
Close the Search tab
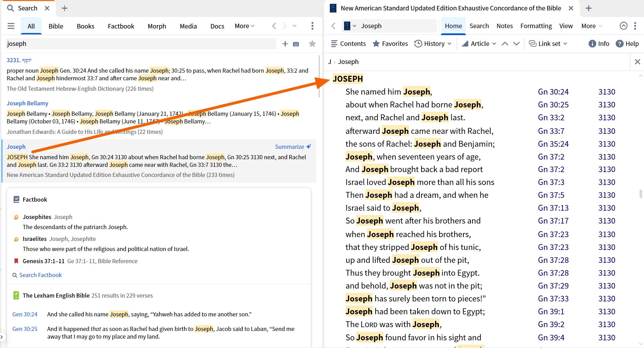[47, 8]
